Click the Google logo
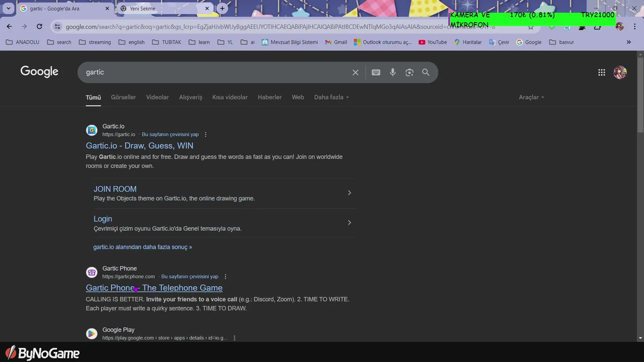This screenshot has height=362, width=644. click(x=39, y=72)
